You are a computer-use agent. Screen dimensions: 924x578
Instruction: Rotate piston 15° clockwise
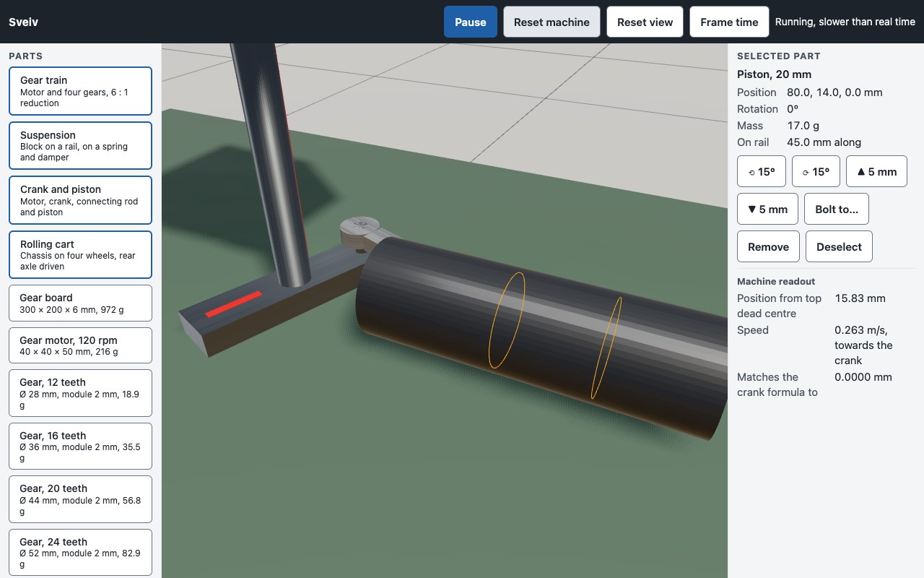point(816,171)
